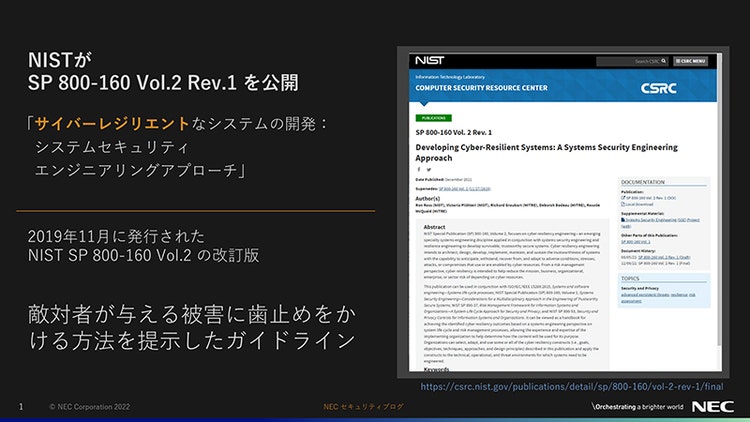Open the csrc.nist.gov URL below the screenshot
This screenshot has width=750, height=422.
[x=572, y=387]
